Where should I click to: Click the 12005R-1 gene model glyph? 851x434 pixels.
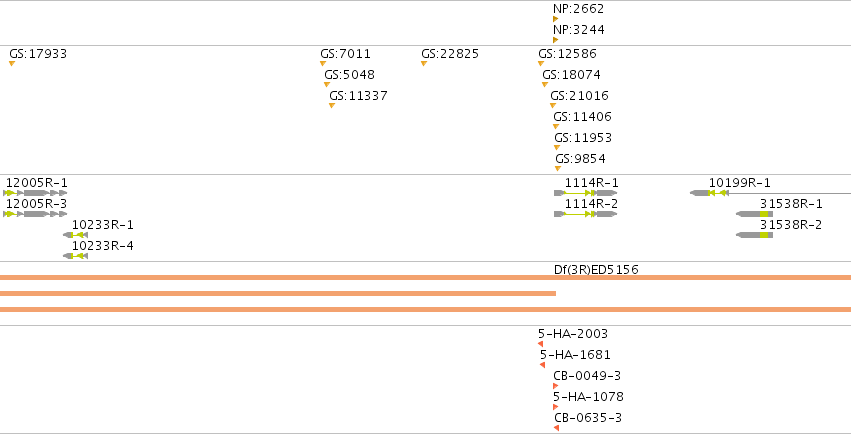pyautogui.click(x=35, y=193)
